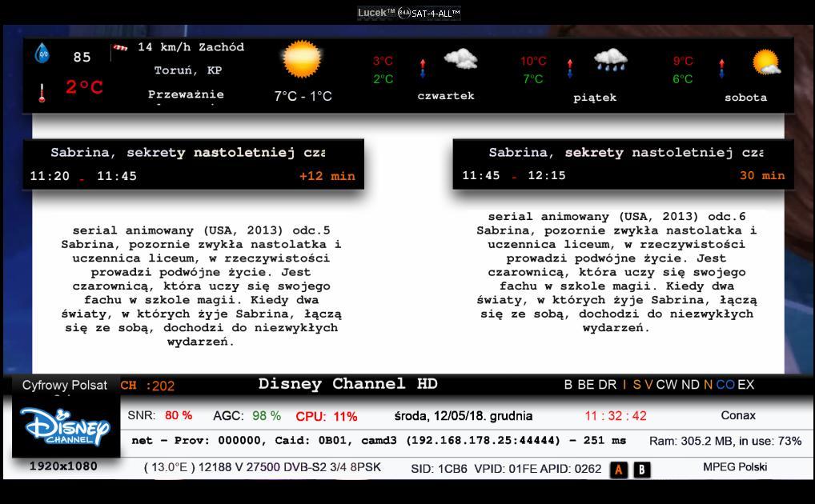Viewport: 815px width, 504px height.
Task: Click the blue humidity droplet icon
Action: point(42,53)
